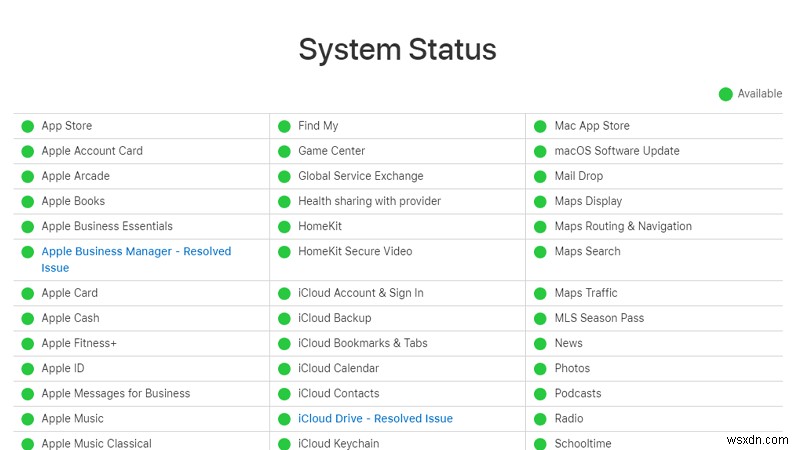Select the MLS Season Pass entry text
The height and width of the screenshot is (450, 800).
tap(599, 318)
